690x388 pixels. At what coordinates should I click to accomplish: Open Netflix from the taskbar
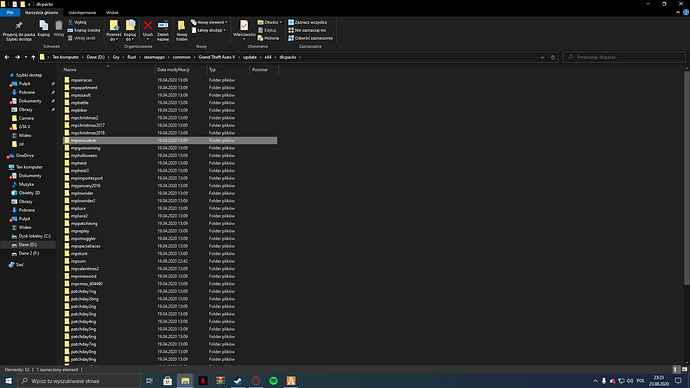[203, 381]
